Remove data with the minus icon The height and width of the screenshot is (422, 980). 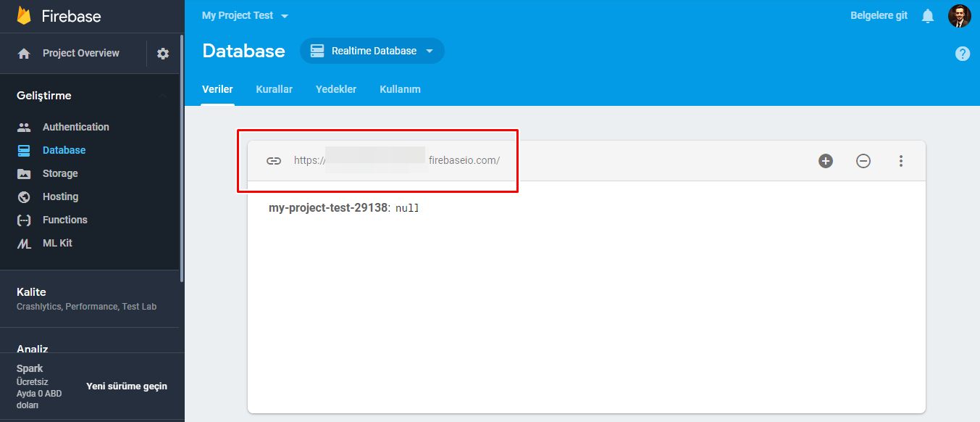coord(863,161)
